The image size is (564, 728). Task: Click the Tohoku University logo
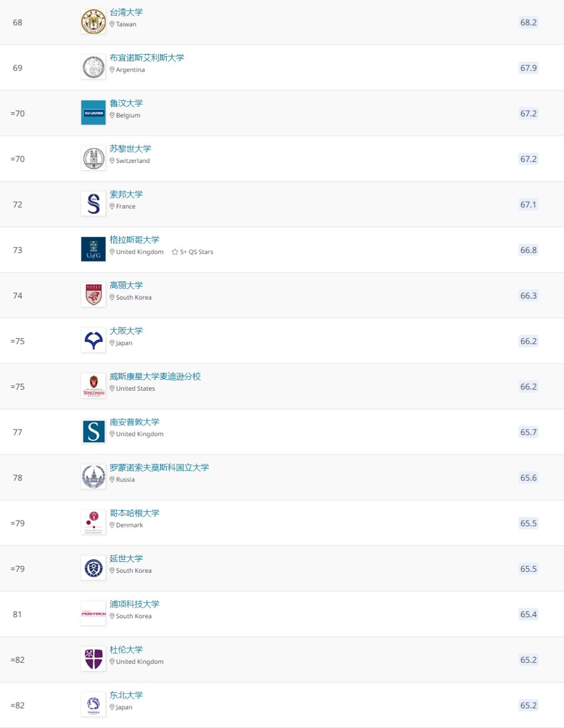tap(93, 704)
